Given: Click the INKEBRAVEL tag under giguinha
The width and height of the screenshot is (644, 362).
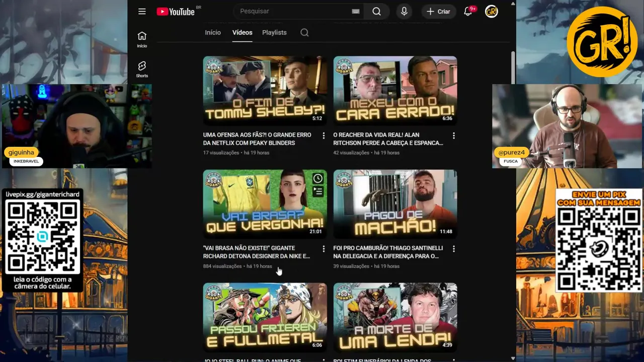Looking at the screenshot, I should pos(26,161).
